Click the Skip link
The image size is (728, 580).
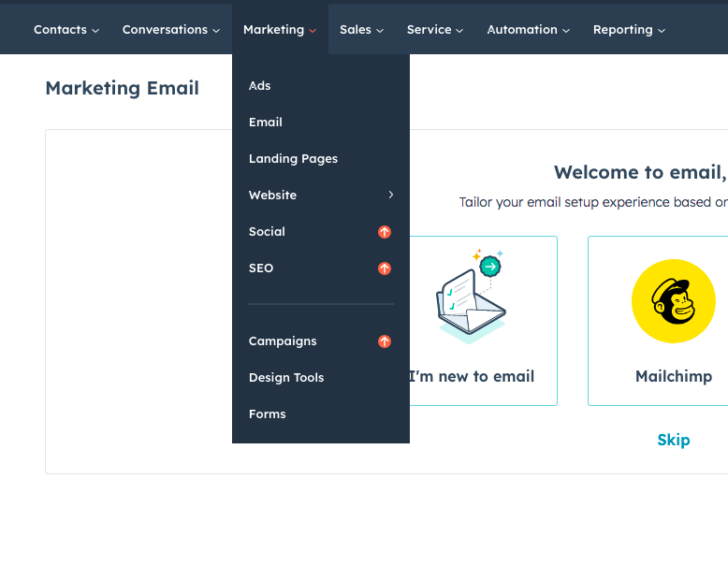[673, 440]
